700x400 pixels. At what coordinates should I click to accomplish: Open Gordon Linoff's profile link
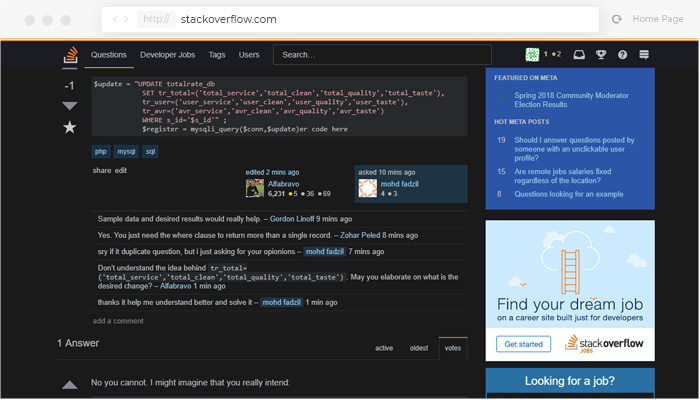[x=292, y=219]
